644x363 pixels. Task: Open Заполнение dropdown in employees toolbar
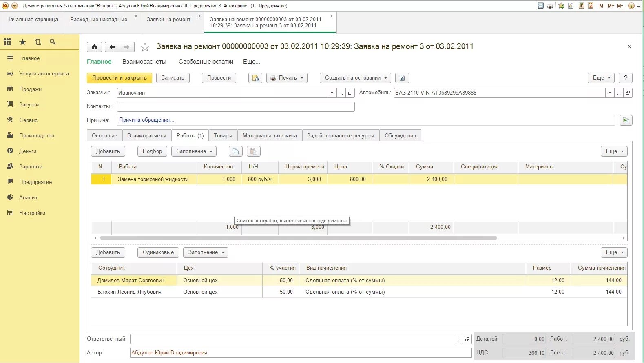point(206,252)
